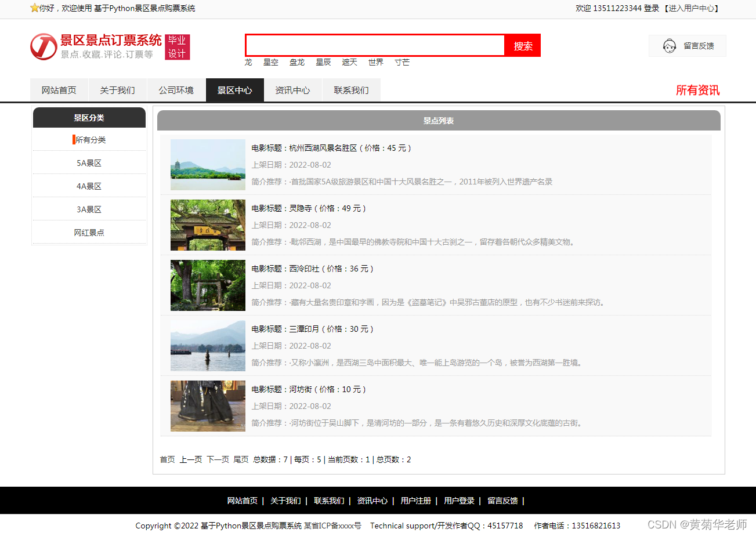
Task: Open the 联系我们 nav tab
Action: pos(351,90)
